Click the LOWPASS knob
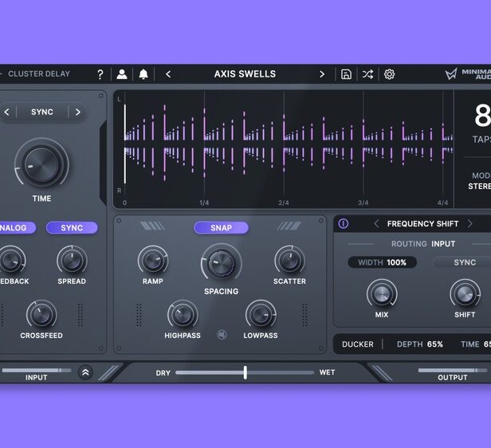Viewport: 491px width, 448px height. pyautogui.click(x=261, y=315)
